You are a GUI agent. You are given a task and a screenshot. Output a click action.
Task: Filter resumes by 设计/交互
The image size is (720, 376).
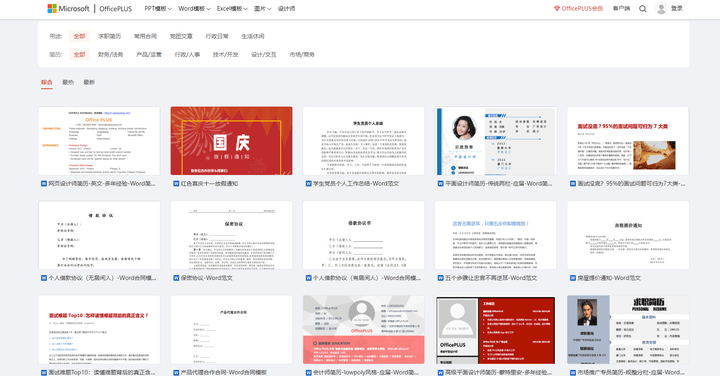(x=264, y=55)
